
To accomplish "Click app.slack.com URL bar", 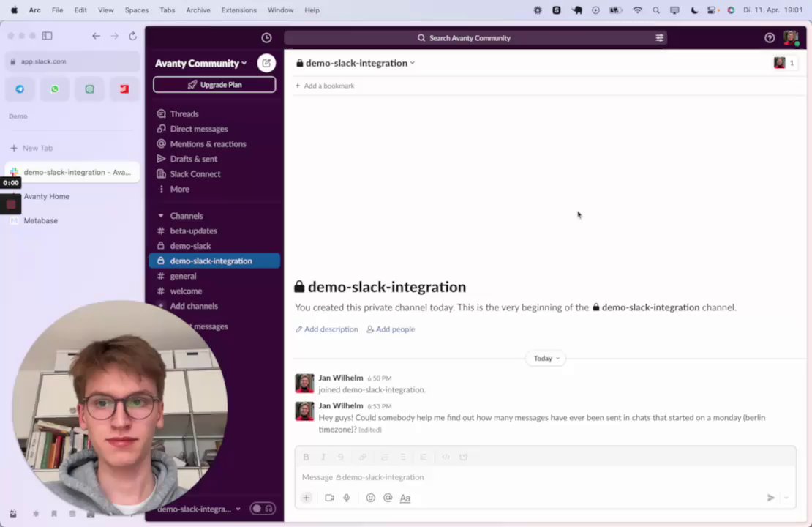I will pyautogui.click(x=72, y=61).
